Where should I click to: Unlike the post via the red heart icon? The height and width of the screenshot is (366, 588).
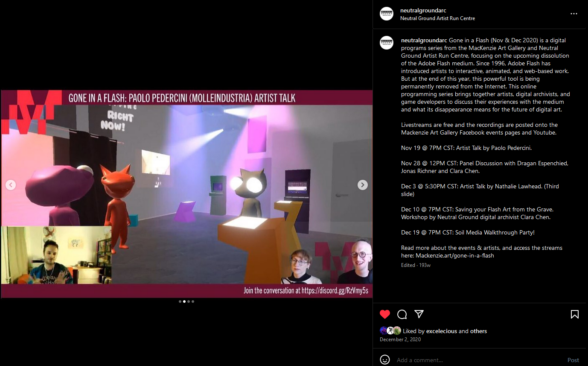pos(385,314)
